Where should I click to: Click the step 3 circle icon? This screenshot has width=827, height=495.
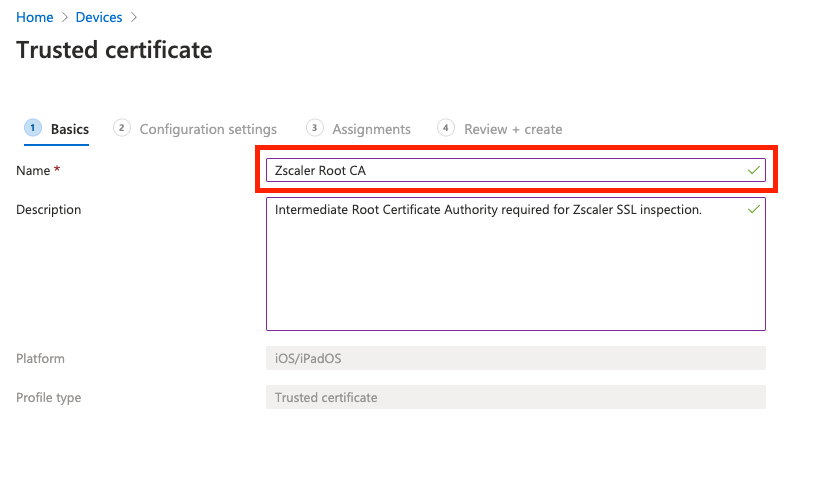(315, 128)
